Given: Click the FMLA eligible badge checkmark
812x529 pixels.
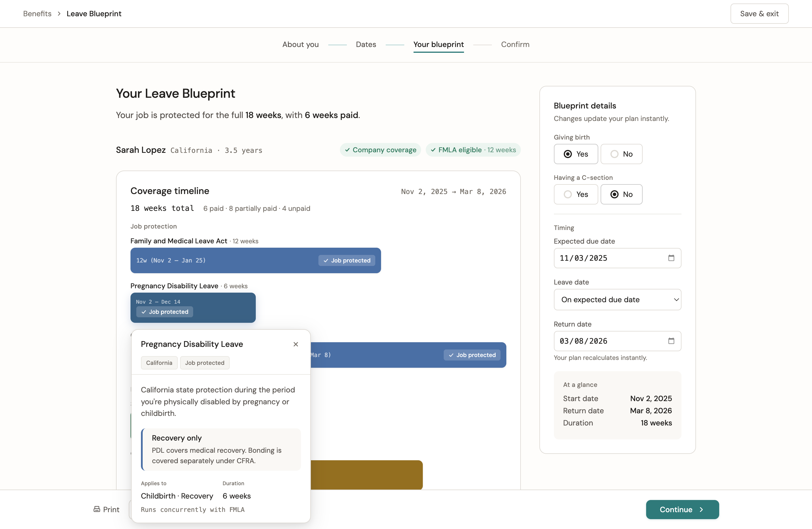Looking at the screenshot, I should tap(433, 150).
